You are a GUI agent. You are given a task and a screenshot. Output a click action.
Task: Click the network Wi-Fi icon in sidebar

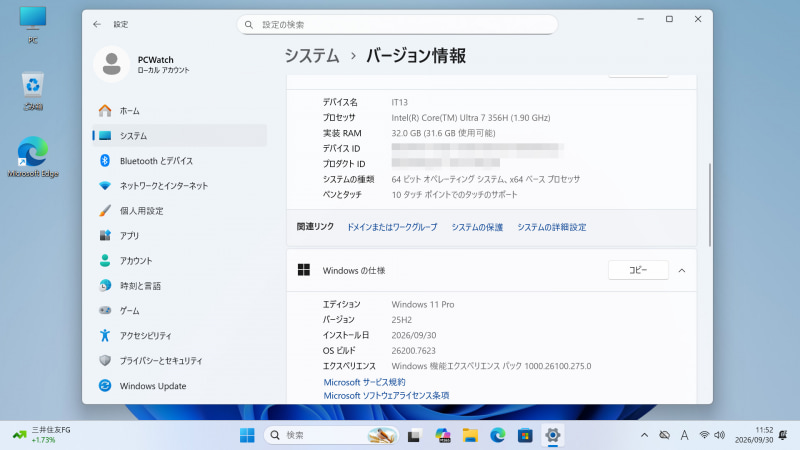(105, 186)
